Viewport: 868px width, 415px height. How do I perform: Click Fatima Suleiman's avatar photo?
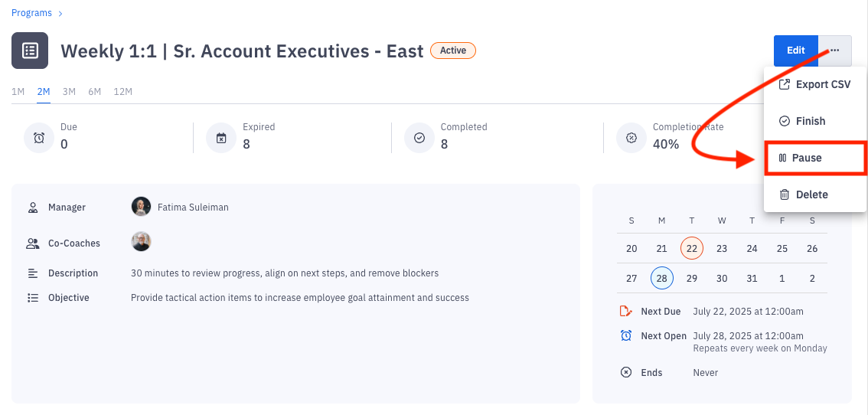(141, 207)
